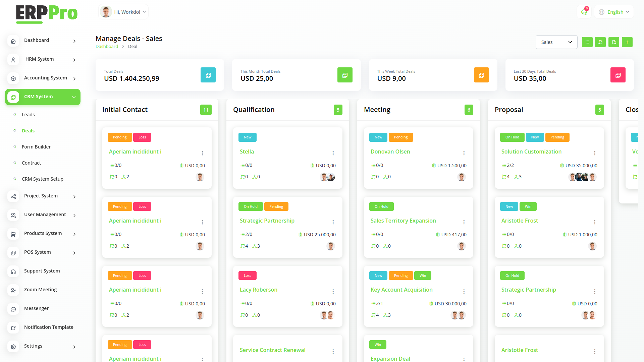
Task: Open the Accounting System cube icon
Action: pos(13,78)
